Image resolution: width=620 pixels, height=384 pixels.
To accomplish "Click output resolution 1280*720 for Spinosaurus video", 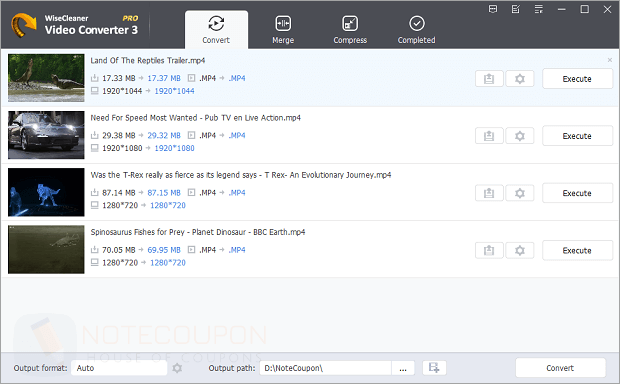I will click(x=168, y=263).
